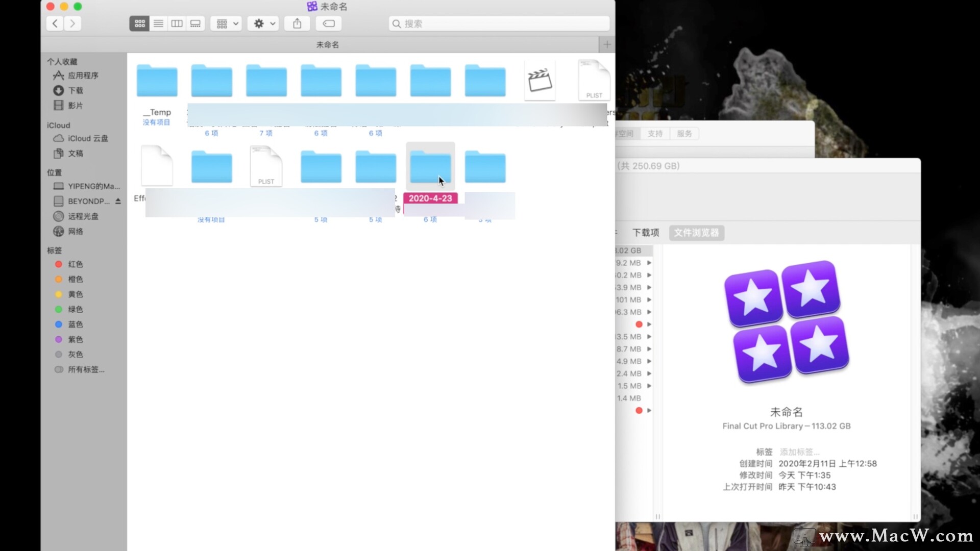Viewport: 980px width, 551px height.
Task: Open the group-by dropdown
Action: [x=226, y=23]
